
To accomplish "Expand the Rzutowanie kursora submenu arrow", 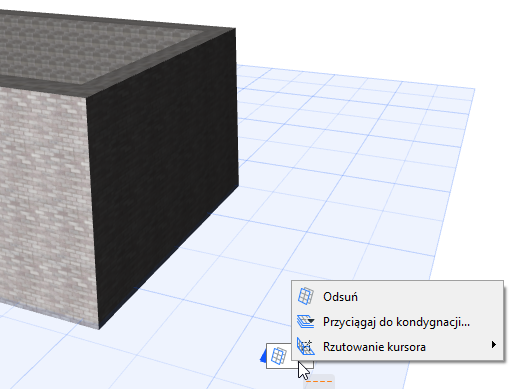I will coord(493,345).
